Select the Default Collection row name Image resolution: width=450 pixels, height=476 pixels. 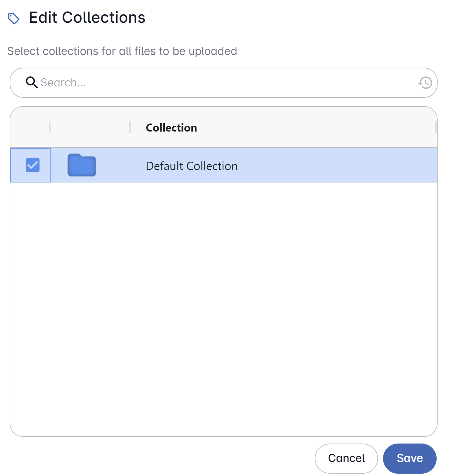click(x=192, y=166)
